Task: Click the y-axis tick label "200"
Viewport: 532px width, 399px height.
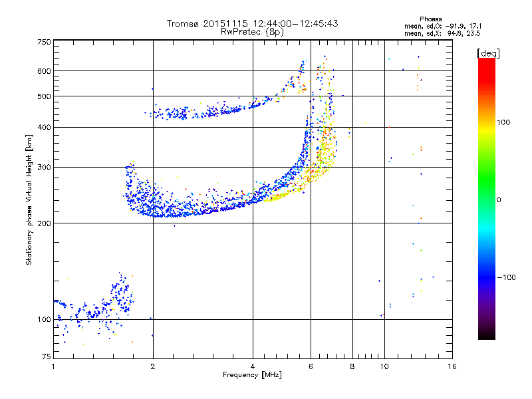Action: coord(44,223)
